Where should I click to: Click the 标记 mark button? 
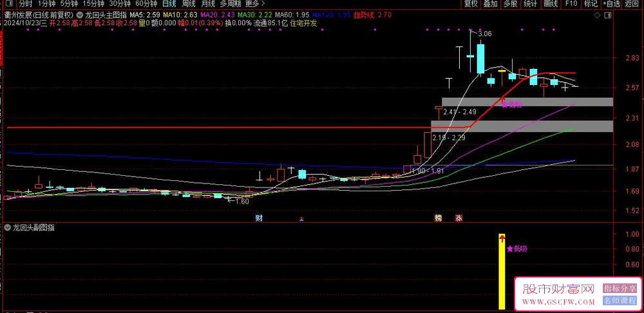(591, 4)
